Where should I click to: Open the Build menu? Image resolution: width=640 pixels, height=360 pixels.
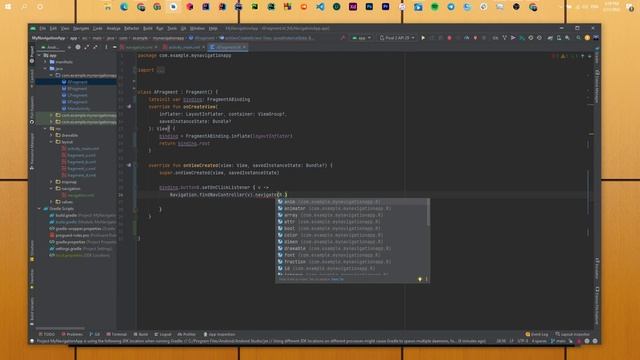click(148, 29)
